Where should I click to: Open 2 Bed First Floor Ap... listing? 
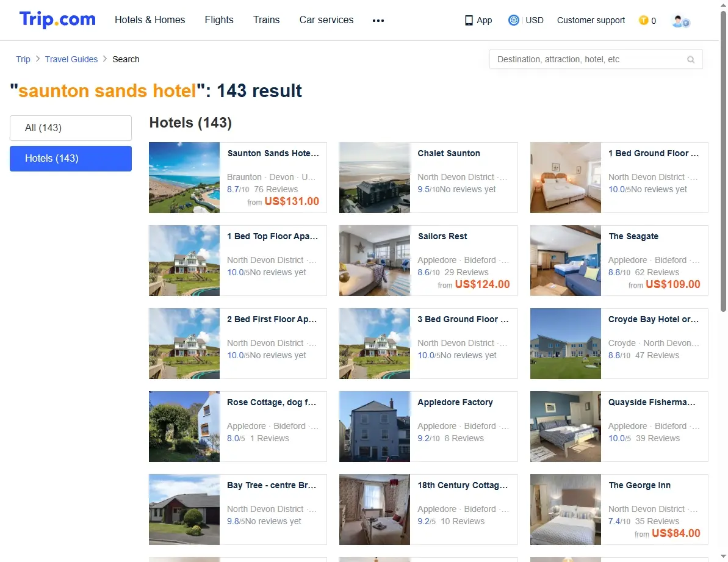pyautogui.click(x=272, y=320)
